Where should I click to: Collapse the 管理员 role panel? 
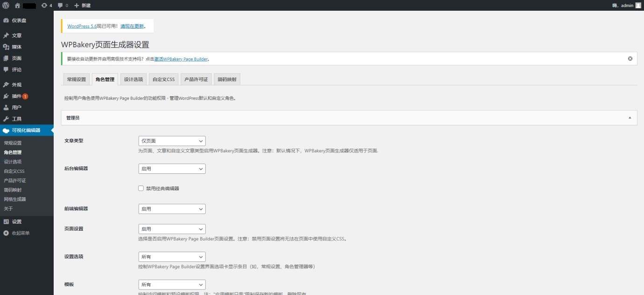pyautogui.click(x=630, y=118)
